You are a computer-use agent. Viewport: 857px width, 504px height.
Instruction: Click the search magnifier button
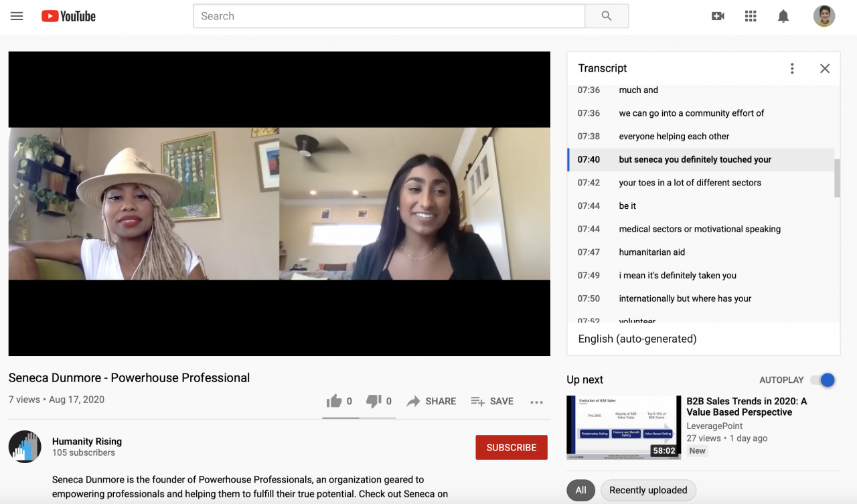[607, 16]
